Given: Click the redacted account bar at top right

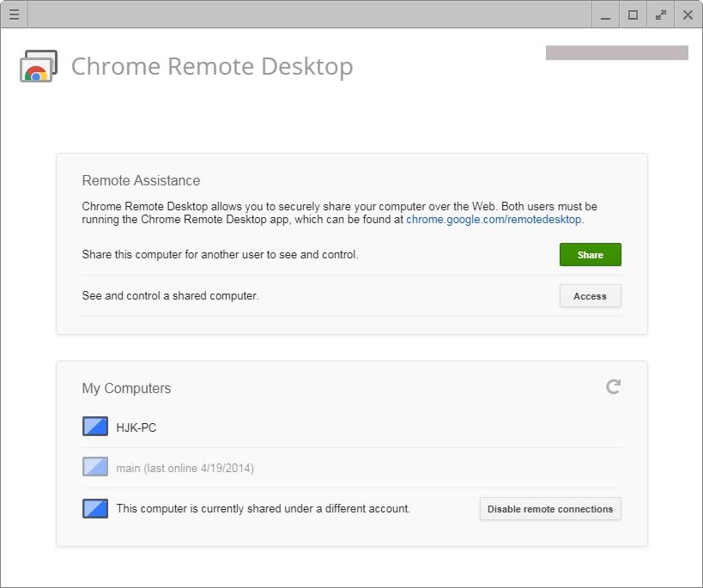Looking at the screenshot, I should pyautogui.click(x=617, y=52).
